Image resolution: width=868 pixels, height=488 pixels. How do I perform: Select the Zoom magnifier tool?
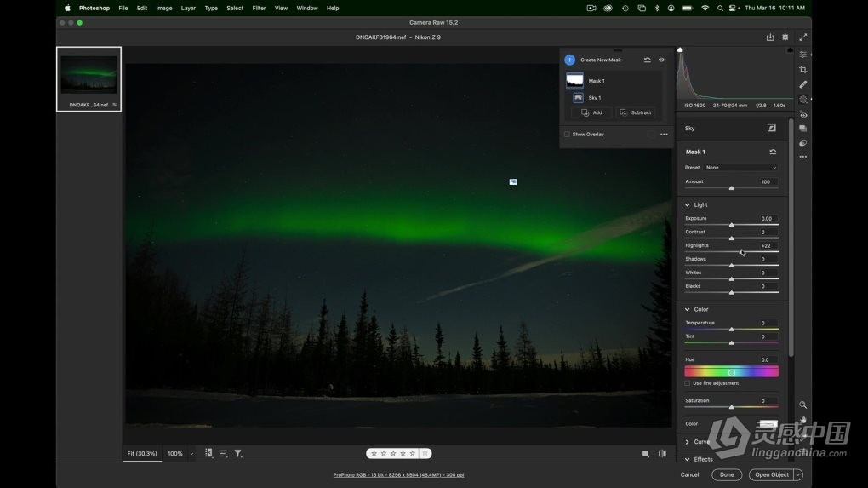coord(802,405)
